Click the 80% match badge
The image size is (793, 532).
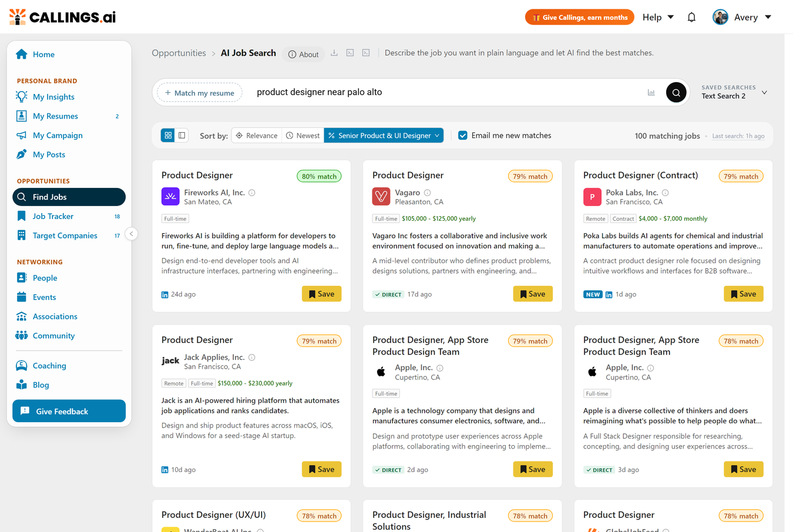[319, 176]
